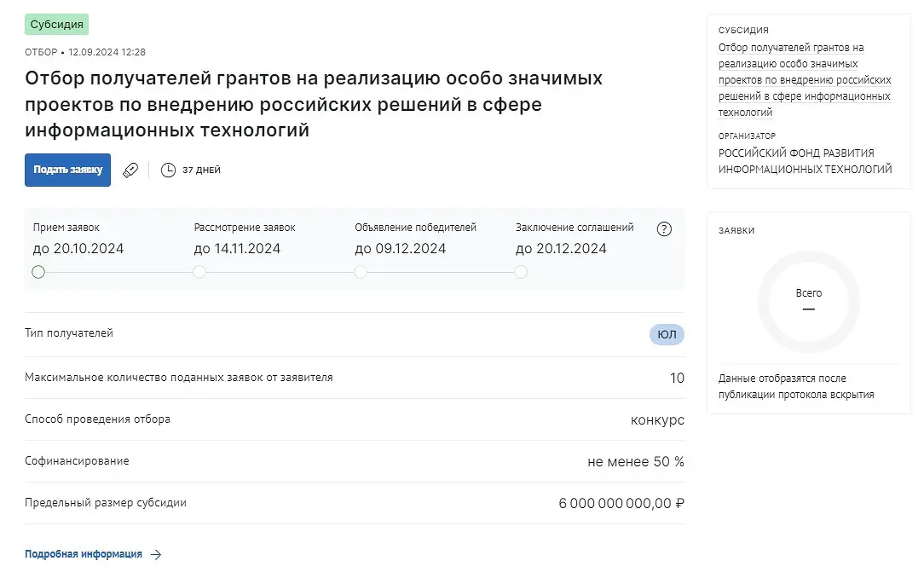
Task: Click organizer name "РОССИЙСКИЙ ФОНД РАЗВИТИЯ ИНФОРМАЦИОННЫХ ТЕХНОЛОГИЙ"
Action: click(x=805, y=161)
